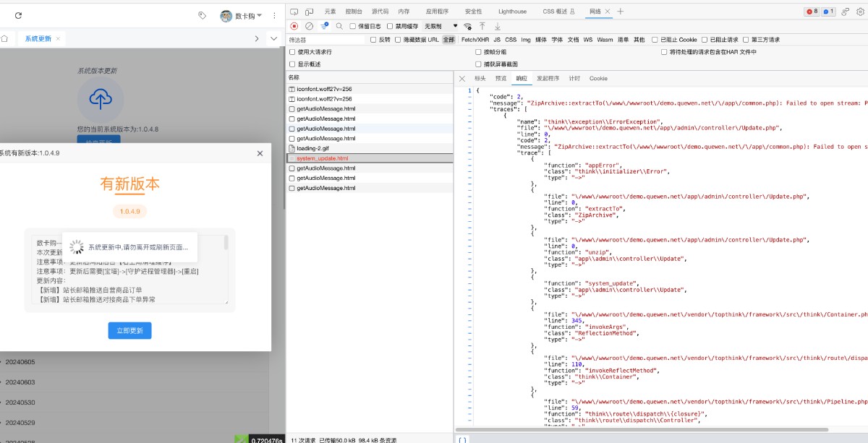The width and height of the screenshot is (868, 443).
Task: Click the tag icon beside user avatar
Action: point(203,15)
